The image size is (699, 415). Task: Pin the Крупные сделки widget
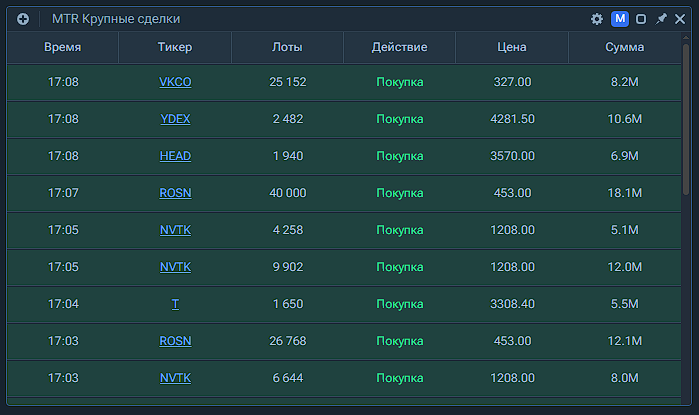pos(661,19)
